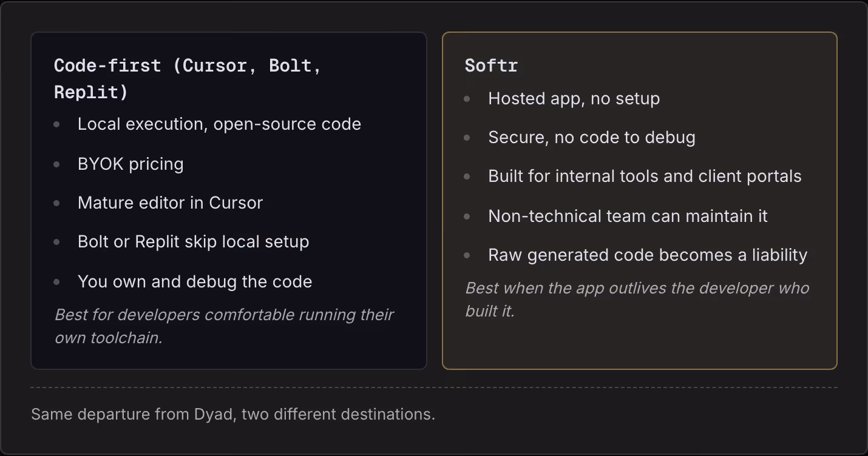Click italic note 'Best for developers comfortable running their own toolchain'

pyautogui.click(x=225, y=326)
